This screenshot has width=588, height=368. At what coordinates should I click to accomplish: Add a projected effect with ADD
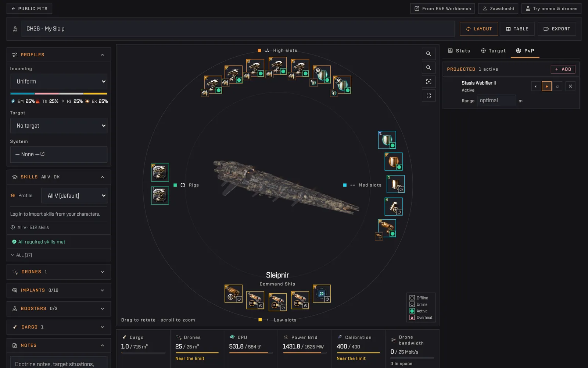(563, 69)
